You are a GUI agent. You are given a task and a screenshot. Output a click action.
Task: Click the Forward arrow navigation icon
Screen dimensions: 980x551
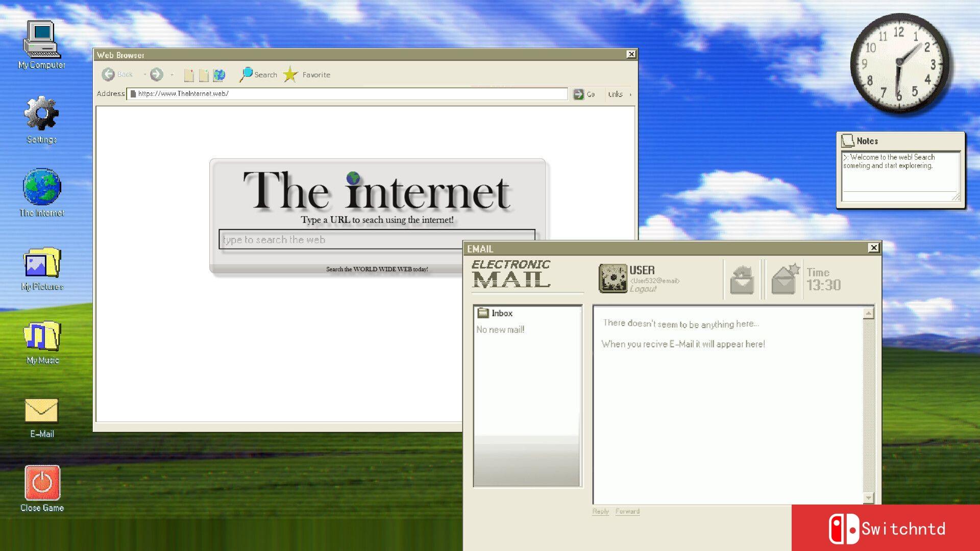click(x=157, y=74)
